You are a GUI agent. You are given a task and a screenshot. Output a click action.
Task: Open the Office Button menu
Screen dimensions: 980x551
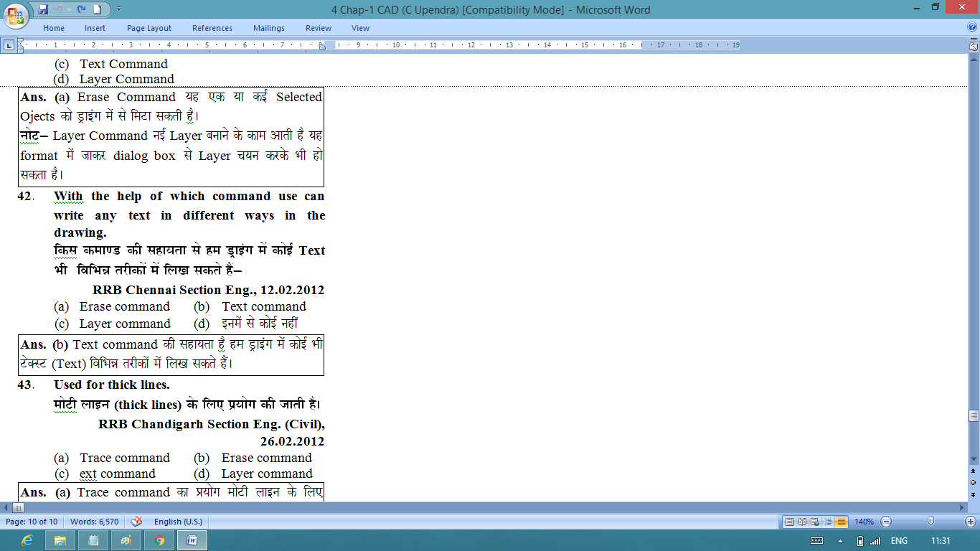point(16,15)
